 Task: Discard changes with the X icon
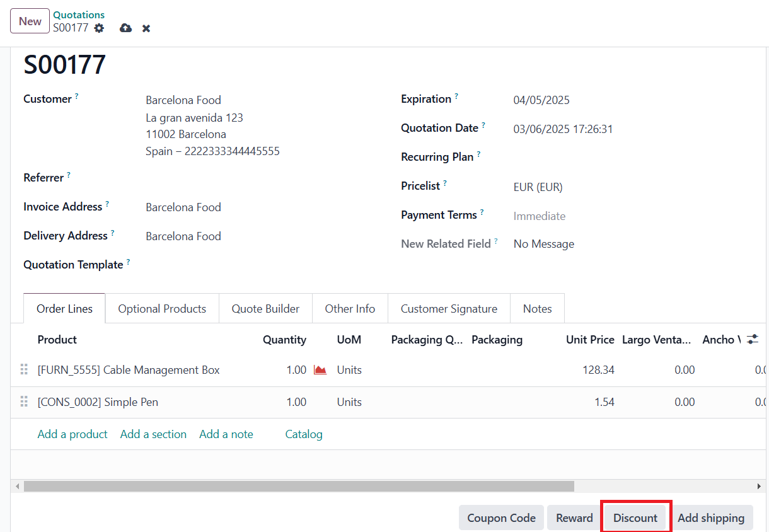click(x=146, y=28)
